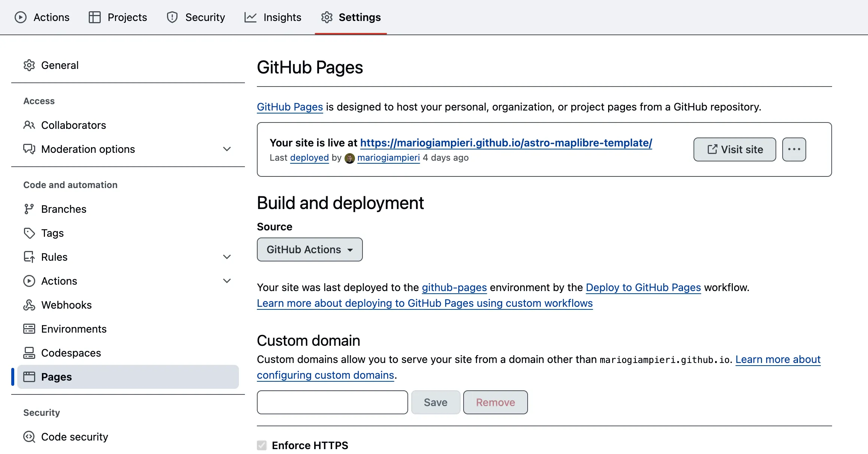This screenshot has width=868, height=454.
Task: Click the General settings gear icon
Action: pyautogui.click(x=29, y=65)
